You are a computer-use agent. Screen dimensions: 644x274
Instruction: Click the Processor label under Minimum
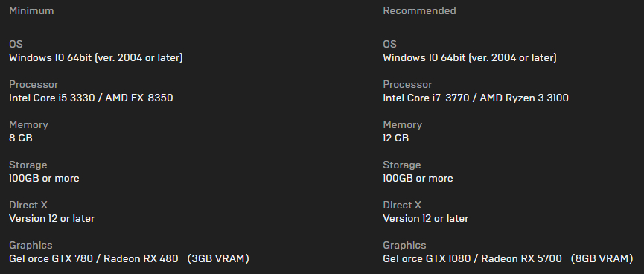pos(34,85)
